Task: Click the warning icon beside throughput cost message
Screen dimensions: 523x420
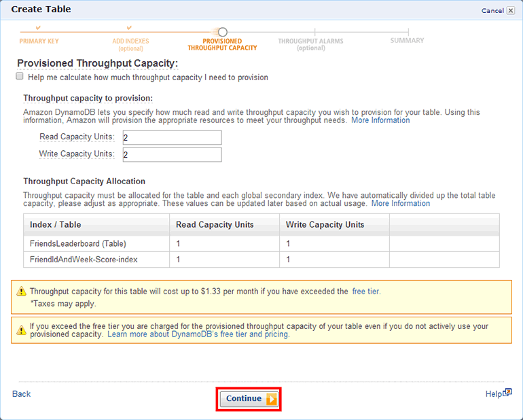Action: click(22, 292)
